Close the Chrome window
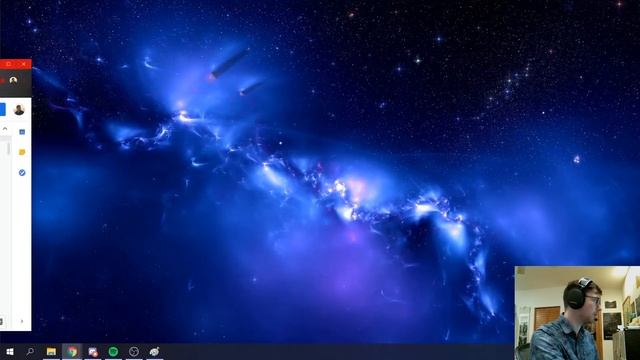The width and height of the screenshot is (640, 360). pos(24,64)
